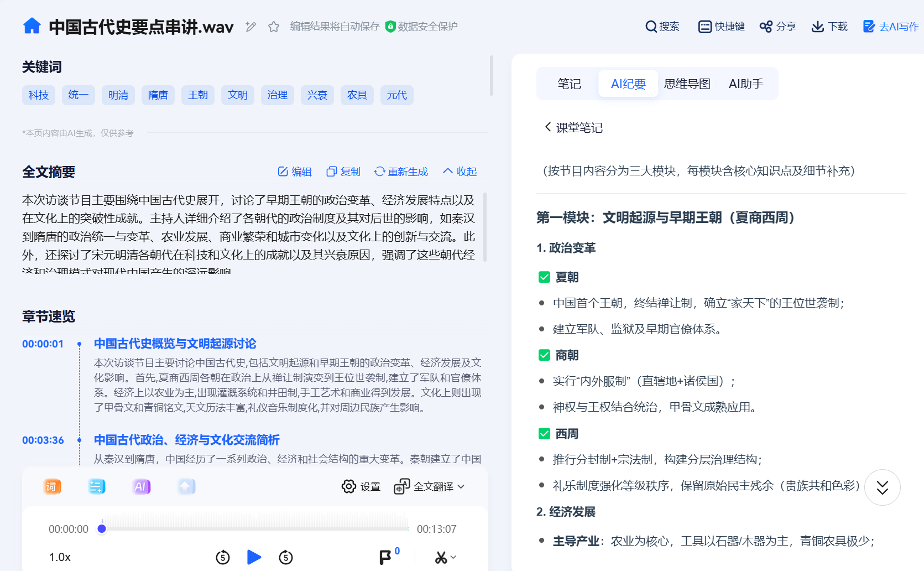Toggle the 夏朝 checkbox

[x=544, y=277]
